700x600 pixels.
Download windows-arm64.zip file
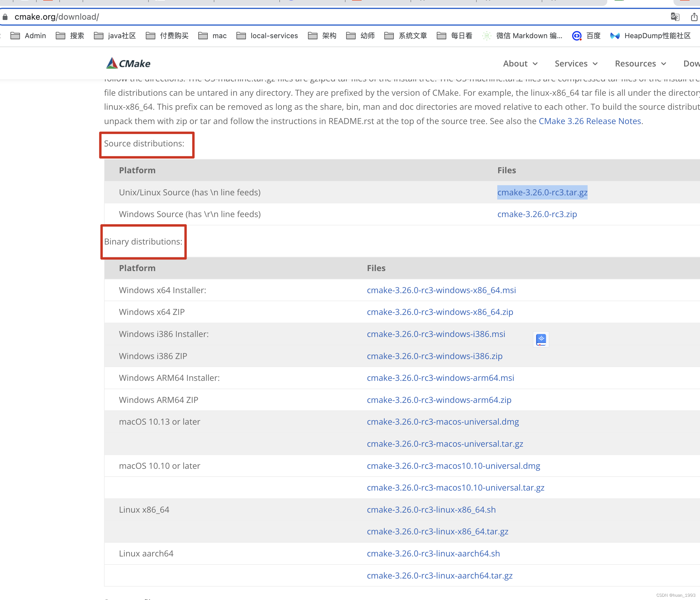pos(439,400)
